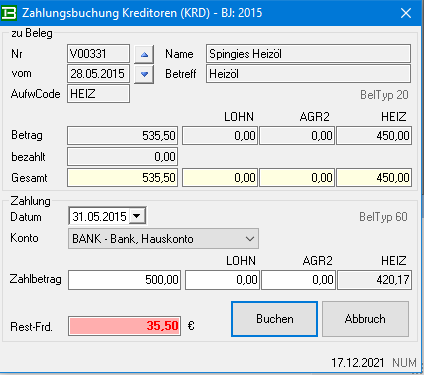
Task: Click the Zahlbetrag HEIZ 420,17 field
Action: [x=375, y=280]
